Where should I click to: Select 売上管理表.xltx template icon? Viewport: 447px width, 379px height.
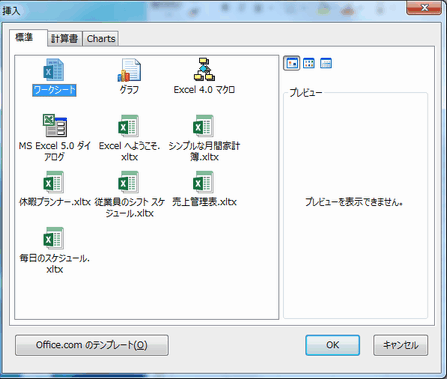click(x=203, y=182)
